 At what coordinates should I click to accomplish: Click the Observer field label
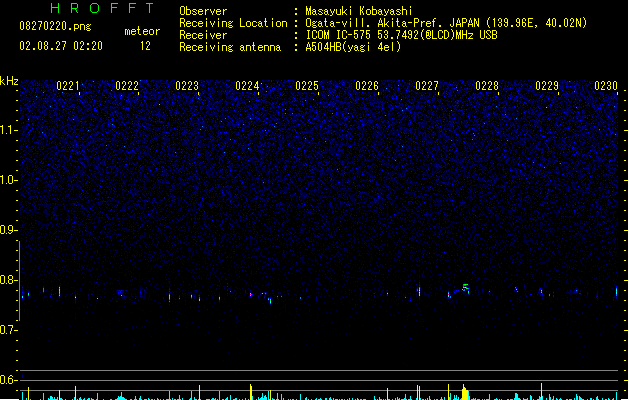(x=203, y=11)
